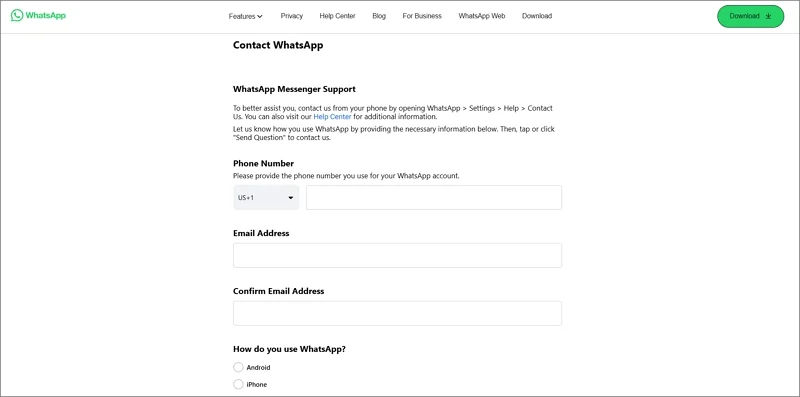The width and height of the screenshot is (800, 397).
Task: Open the For Business page
Action: (x=422, y=16)
